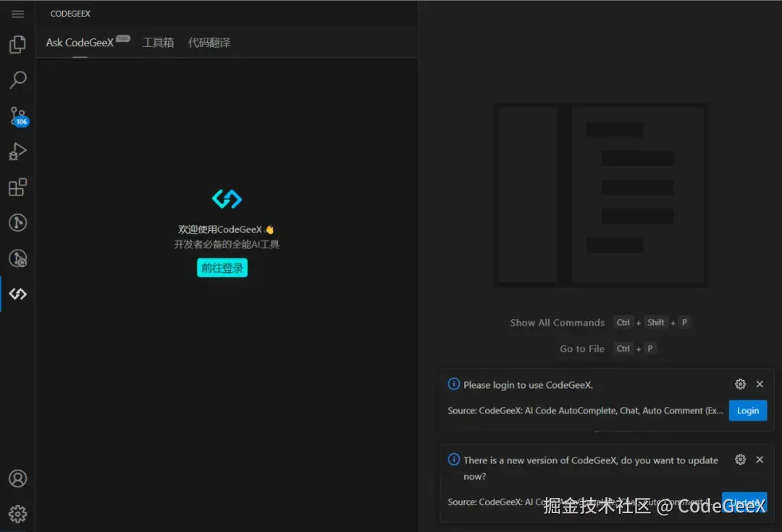Image resolution: width=782 pixels, height=532 pixels.
Task: Click the info icon on update notification
Action: (x=453, y=459)
